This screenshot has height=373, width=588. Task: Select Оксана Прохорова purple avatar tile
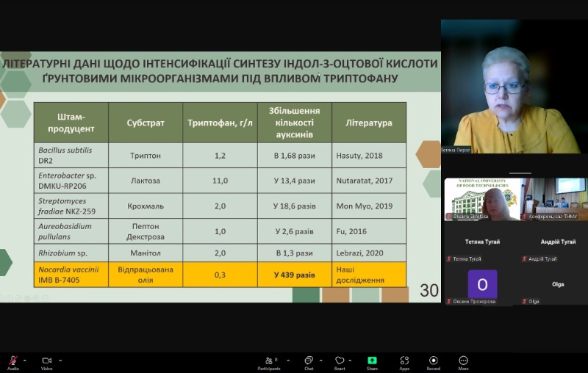482,284
